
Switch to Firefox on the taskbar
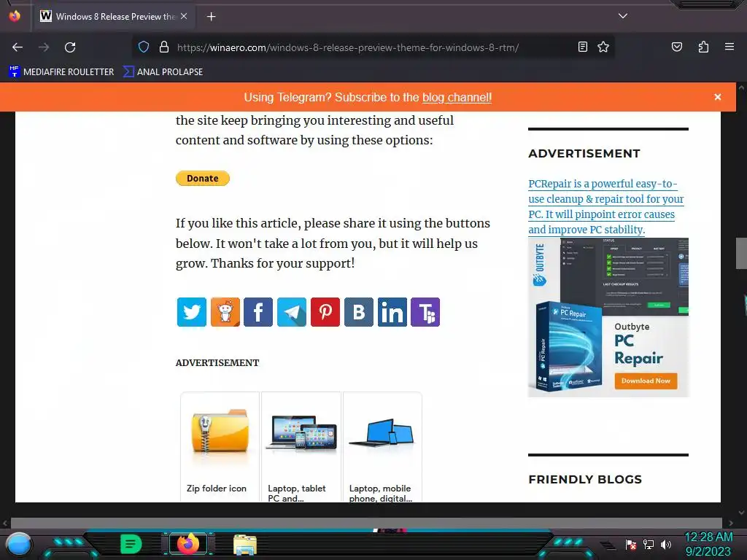188,544
